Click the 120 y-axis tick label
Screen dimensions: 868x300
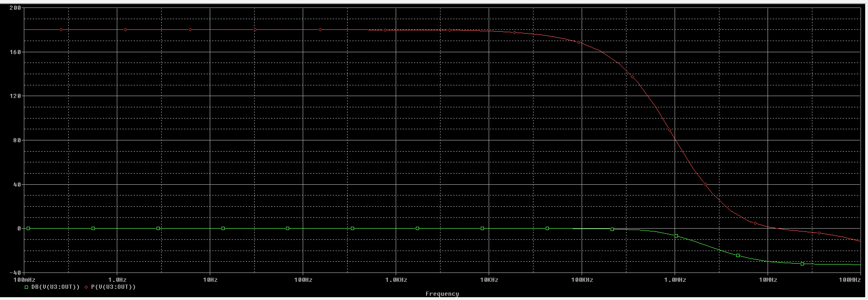coord(15,96)
